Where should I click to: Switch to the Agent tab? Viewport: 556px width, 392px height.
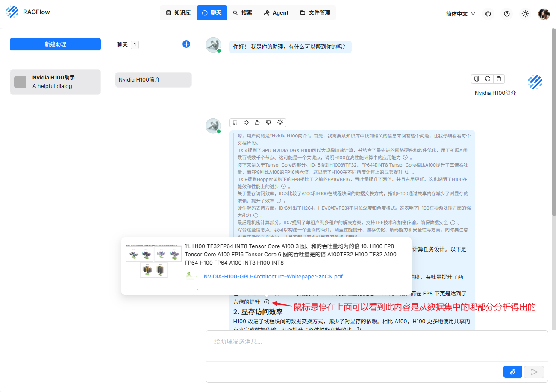276,13
